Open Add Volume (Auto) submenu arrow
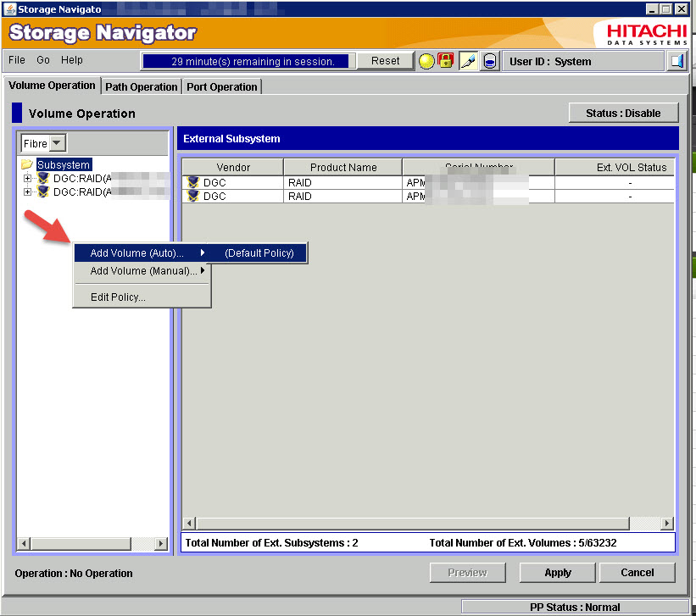Screen dimensions: 696x616 point(203,253)
